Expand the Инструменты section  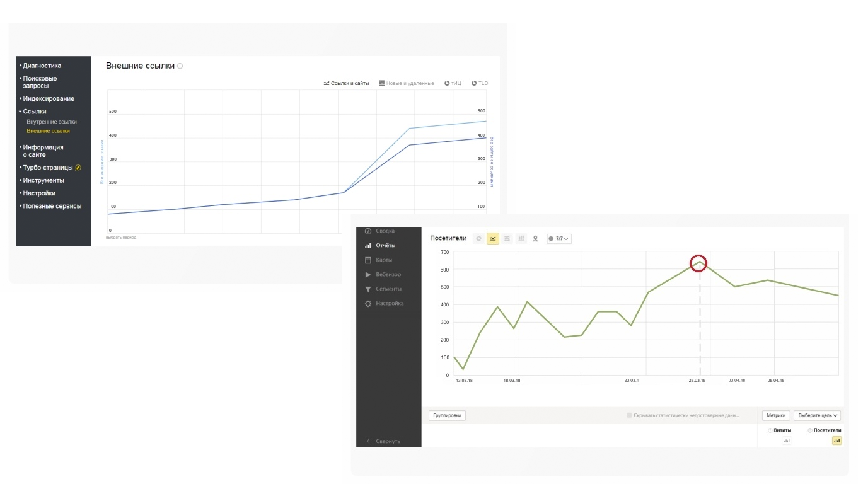tap(42, 180)
